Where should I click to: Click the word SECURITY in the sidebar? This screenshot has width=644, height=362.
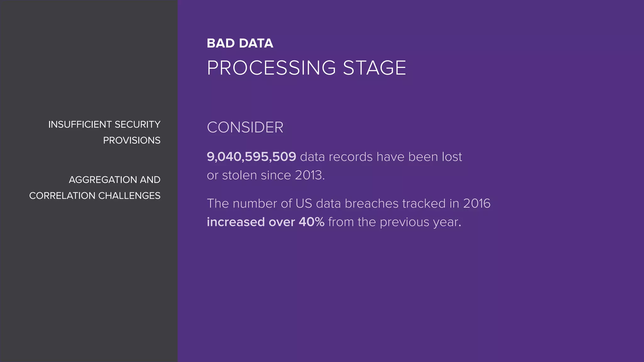(x=137, y=124)
